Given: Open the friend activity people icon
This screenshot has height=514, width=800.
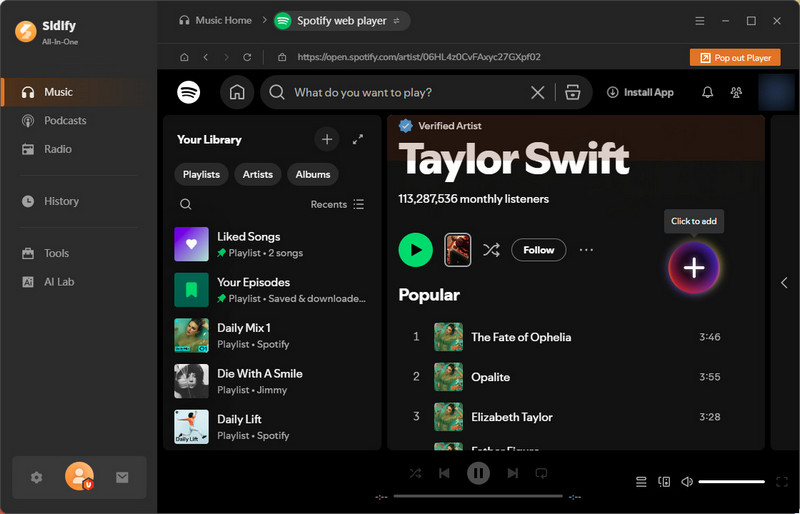Looking at the screenshot, I should 736,93.
